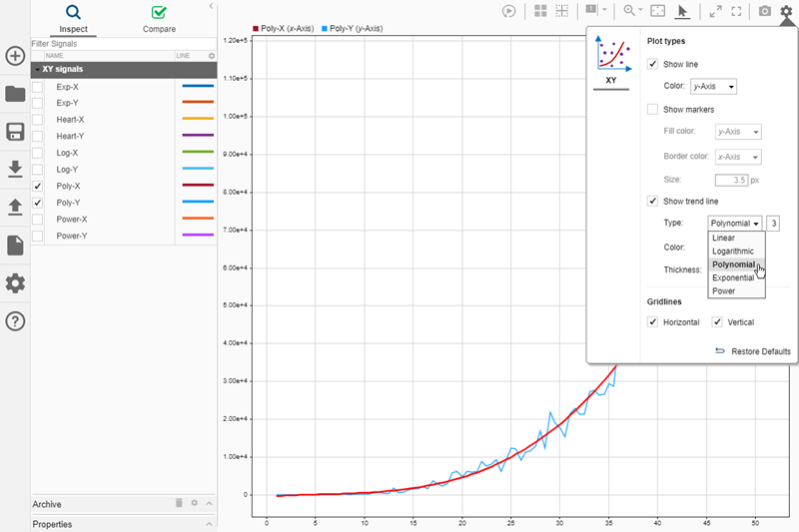
Task: Toggle the Show trend line checkbox
Action: click(x=652, y=201)
